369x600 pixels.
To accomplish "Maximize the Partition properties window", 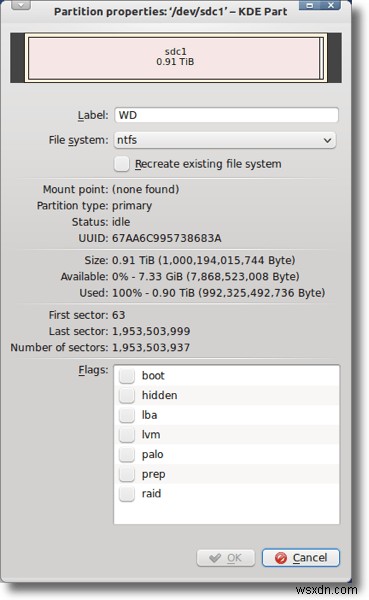I will tap(310, 5).
